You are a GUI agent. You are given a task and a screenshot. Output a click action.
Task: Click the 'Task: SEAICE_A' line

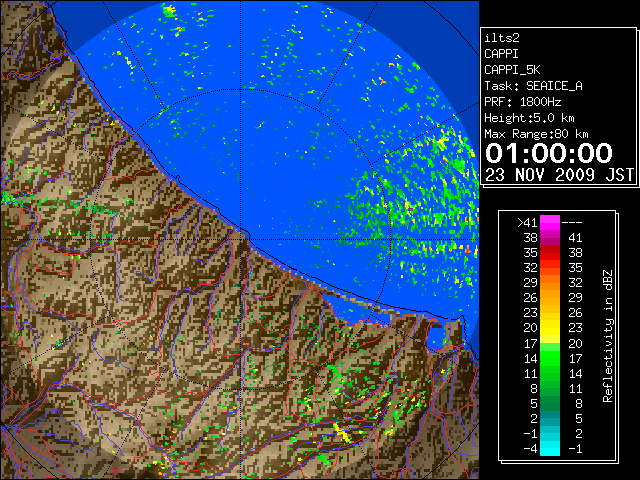point(533,86)
